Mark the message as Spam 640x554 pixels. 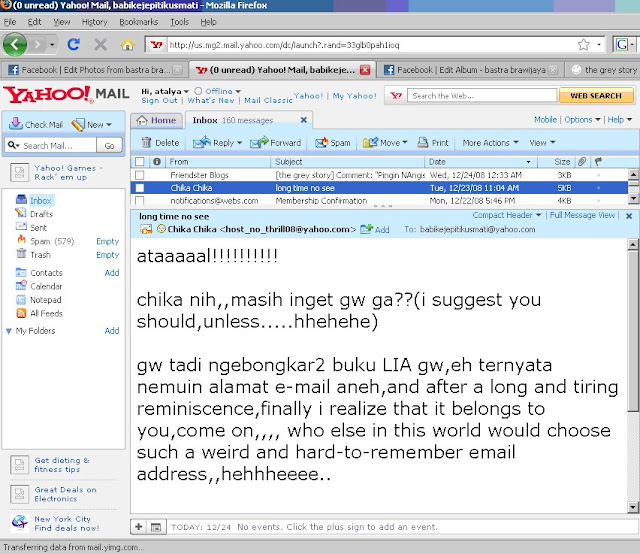(332, 142)
